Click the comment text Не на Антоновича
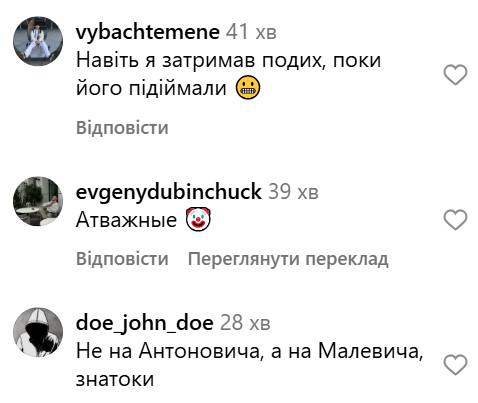The height and width of the screenshot is (403, 478). click(x=249, y=365)
